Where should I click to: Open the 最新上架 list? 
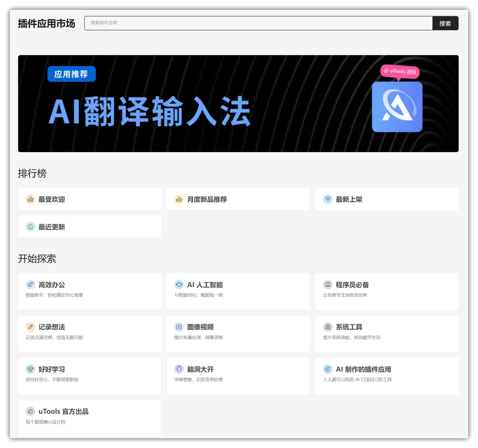click(387, 199)
